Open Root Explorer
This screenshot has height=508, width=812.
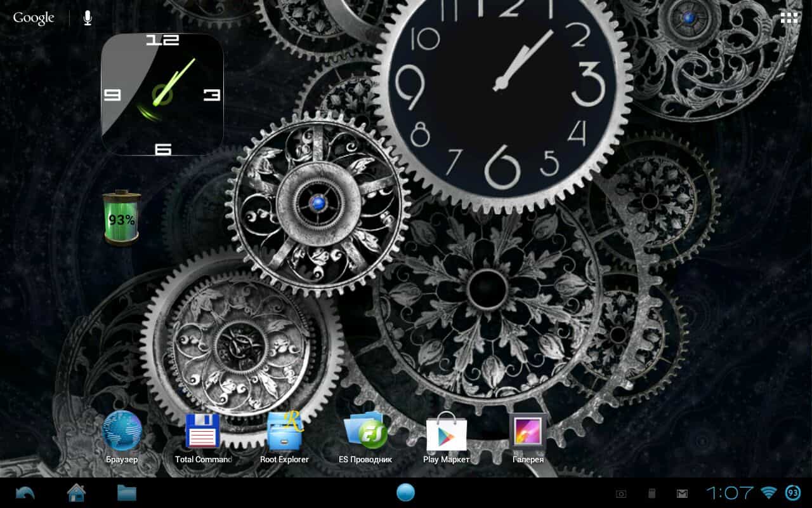point(284,434)
